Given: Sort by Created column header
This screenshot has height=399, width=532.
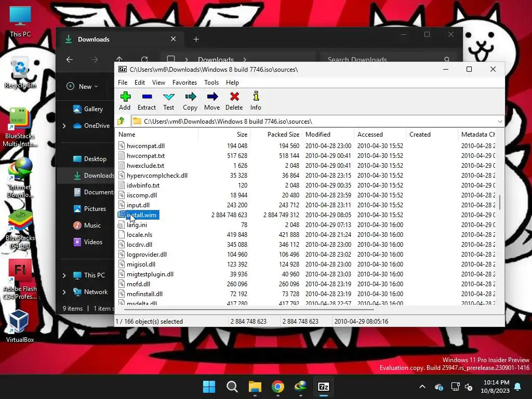Looking at the screenshot, I should (x=432, y=135).
